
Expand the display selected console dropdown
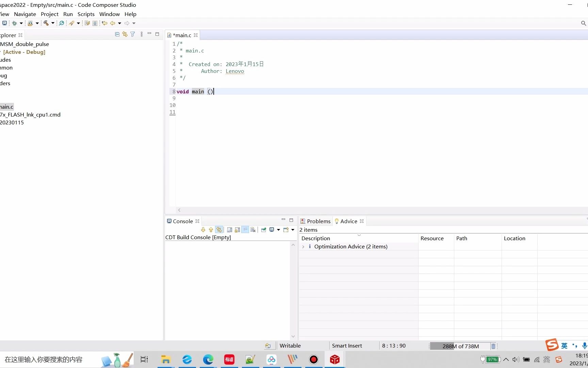278,230
